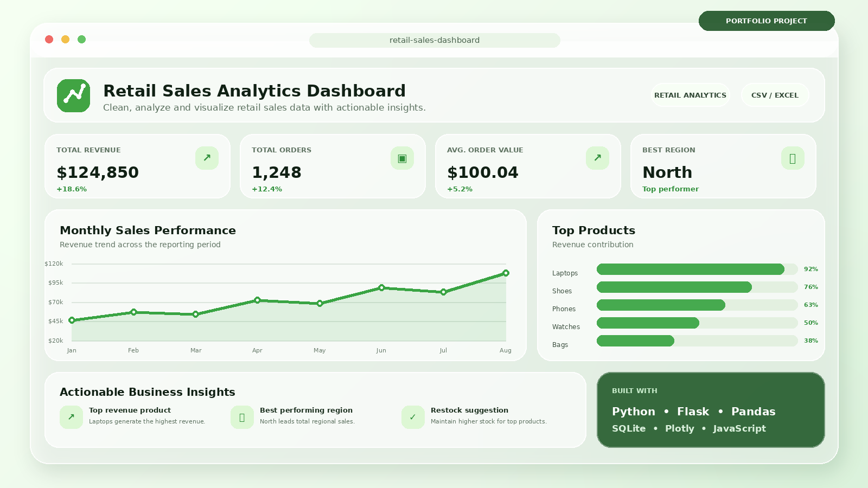868x488 pixels.
Task: Click the SQLite text in Built With
Action: [629, 428]
